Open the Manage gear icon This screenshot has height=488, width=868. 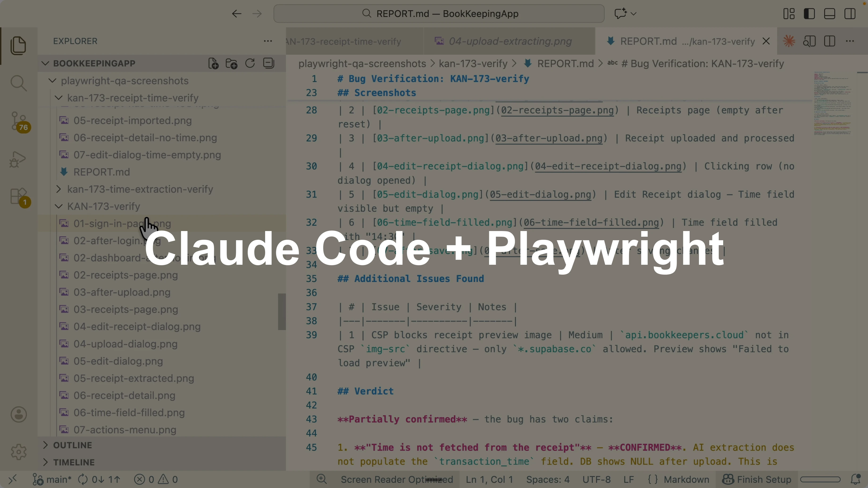19,452
